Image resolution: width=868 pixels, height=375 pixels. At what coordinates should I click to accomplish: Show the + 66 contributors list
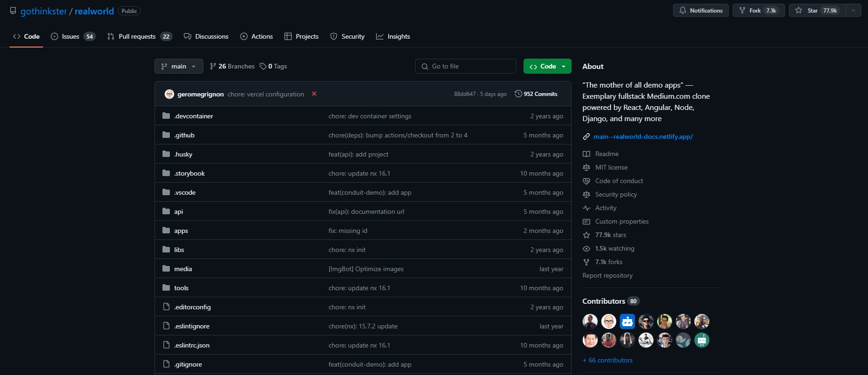[x=608, y=360]
